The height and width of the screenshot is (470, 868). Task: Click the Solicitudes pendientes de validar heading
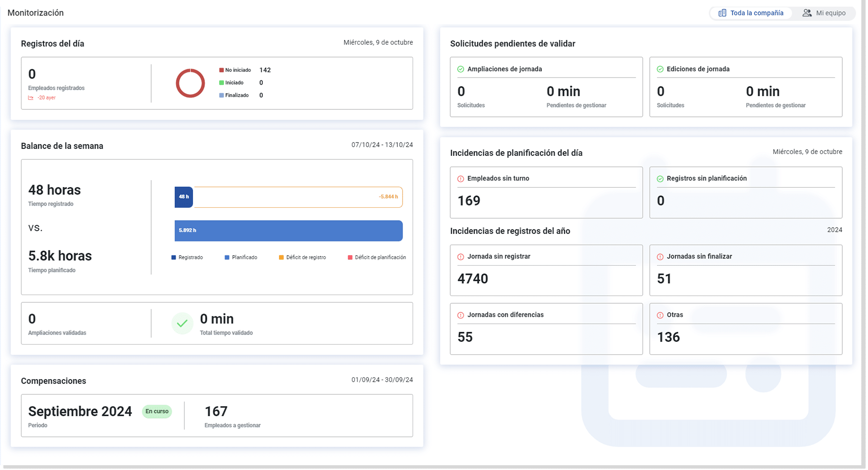pos(512,44)
